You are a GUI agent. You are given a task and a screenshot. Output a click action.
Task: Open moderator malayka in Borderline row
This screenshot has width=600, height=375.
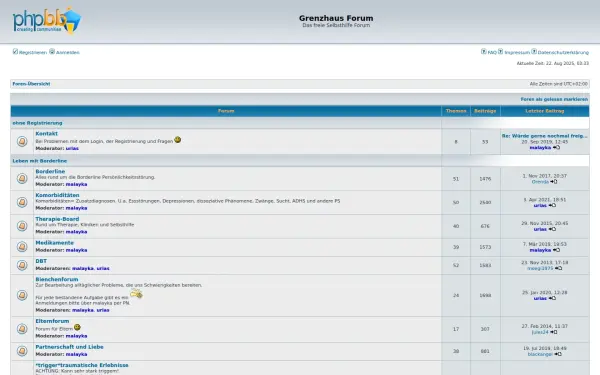point(77,184)
